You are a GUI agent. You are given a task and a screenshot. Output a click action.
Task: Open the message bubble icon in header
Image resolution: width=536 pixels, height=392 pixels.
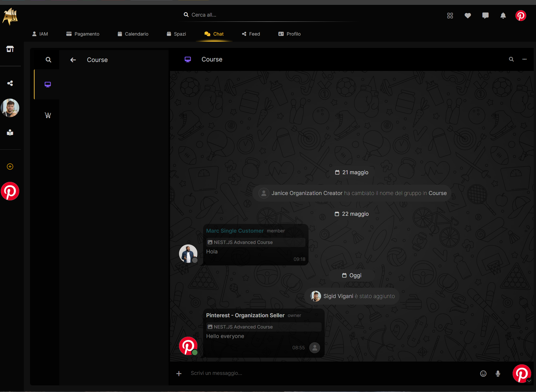tap(485, 16)
